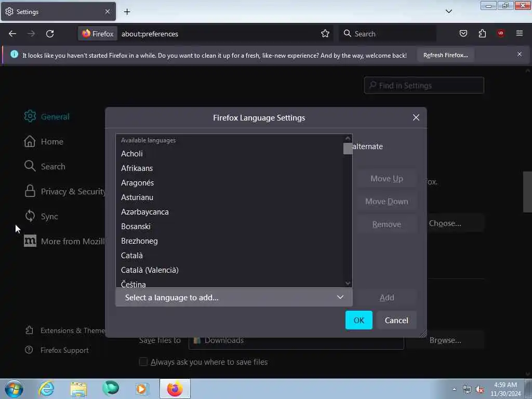Cancel the language settings dialog
The height and width of the screenshot is (399, 532).
[396, 320]
